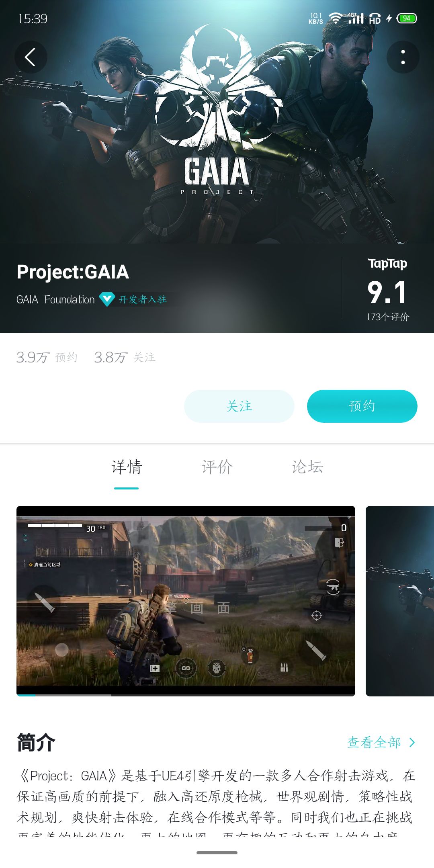Expand full intro via 查看全部
Viewport: 434px width, 868px height.
pos(374,742)
